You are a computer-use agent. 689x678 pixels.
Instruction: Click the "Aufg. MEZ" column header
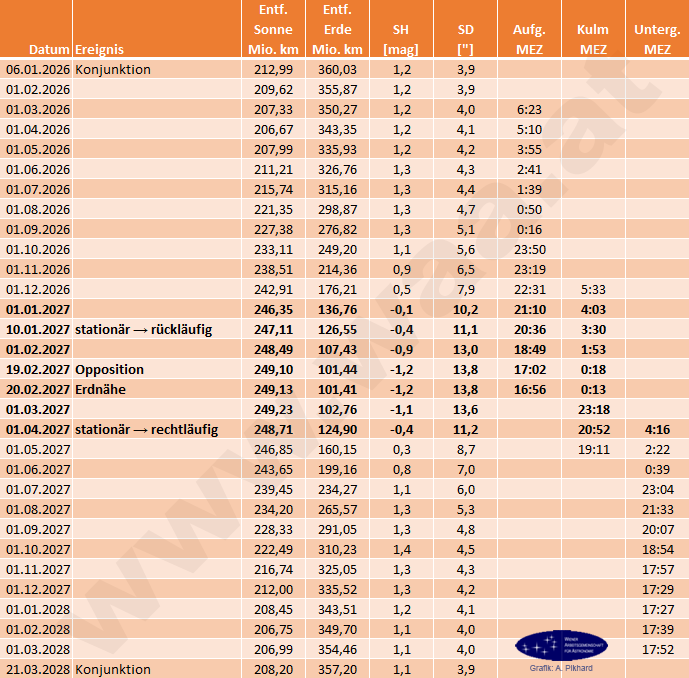pyautogui.click(x=529, y=39)
